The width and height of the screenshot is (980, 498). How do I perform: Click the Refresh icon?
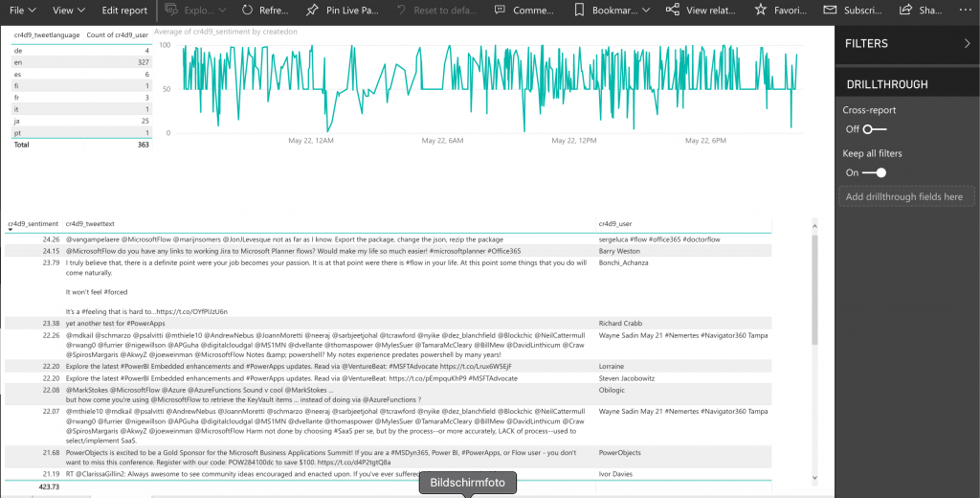click(248, 10)
